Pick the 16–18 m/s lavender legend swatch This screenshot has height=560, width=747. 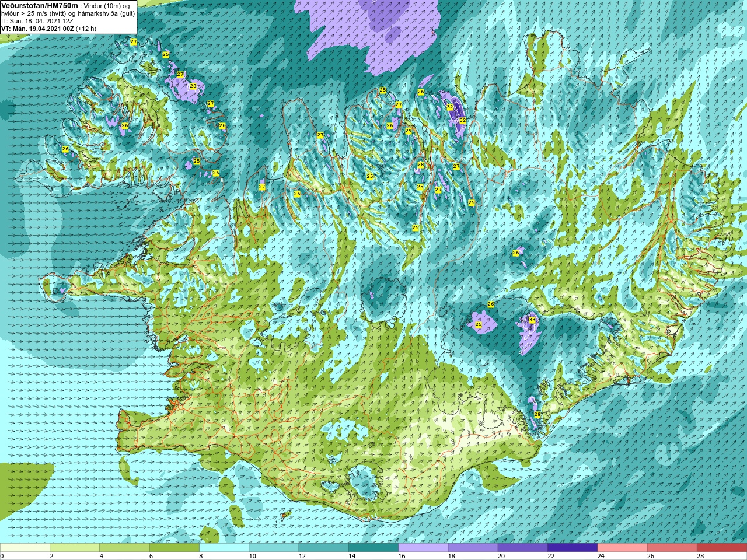tap(423, 548)
